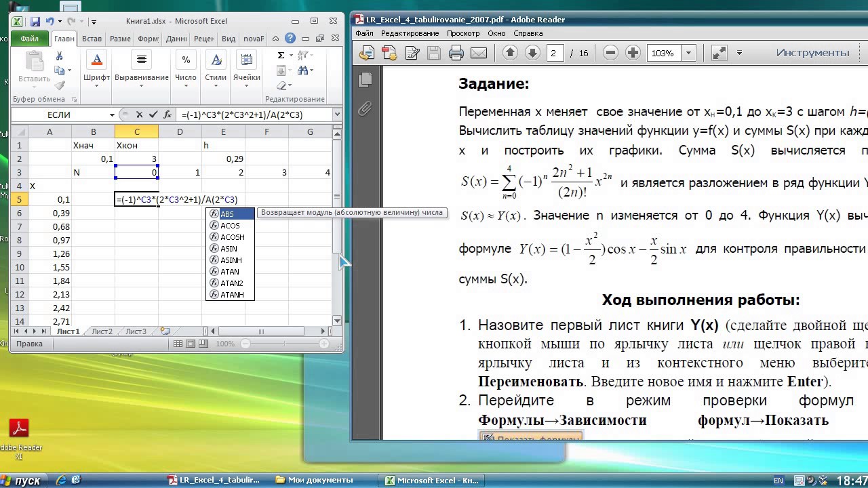This screenshot has width=868, height=488.
Task: Go to the previous page in Adobe Reader
Action: coord(510,53)
